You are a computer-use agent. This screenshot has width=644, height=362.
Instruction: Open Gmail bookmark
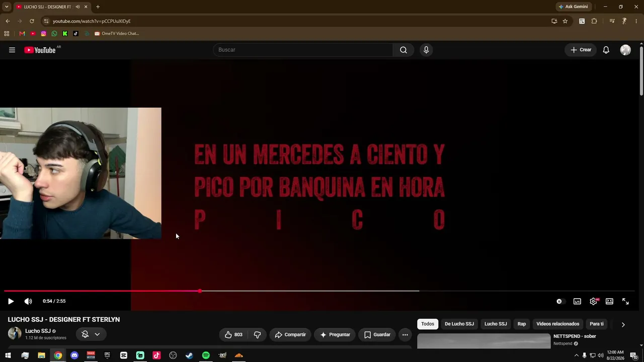point(22,34)
